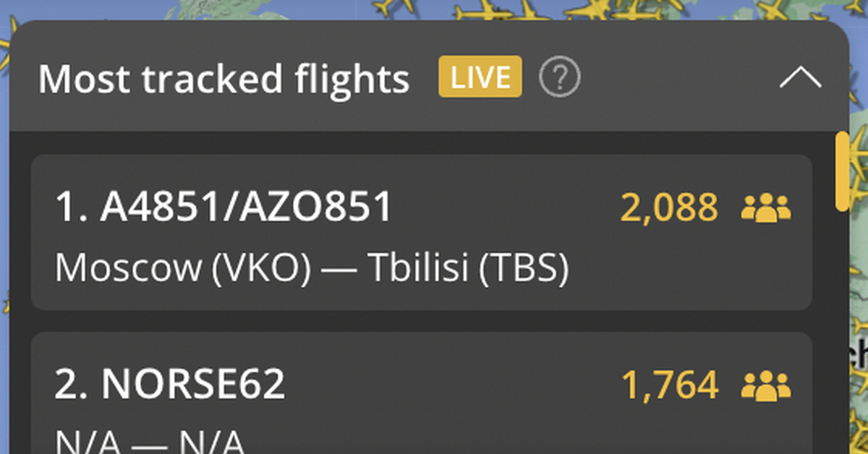Toggle the yellow LIVE badge
Viewport: 868px width, 454px height.
(x=480, y=77)
